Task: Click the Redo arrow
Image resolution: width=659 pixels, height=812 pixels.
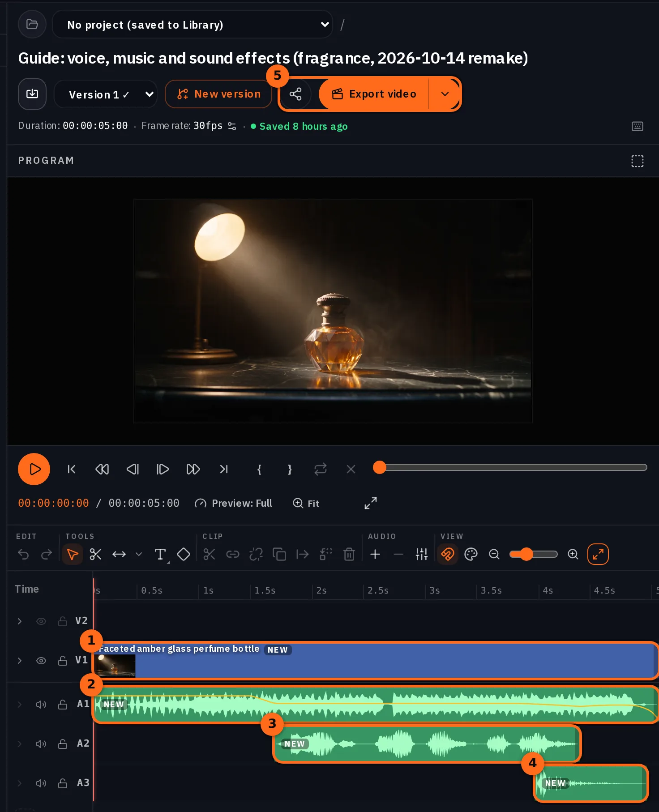Action: pyautogui.click(x=47, y=554)
